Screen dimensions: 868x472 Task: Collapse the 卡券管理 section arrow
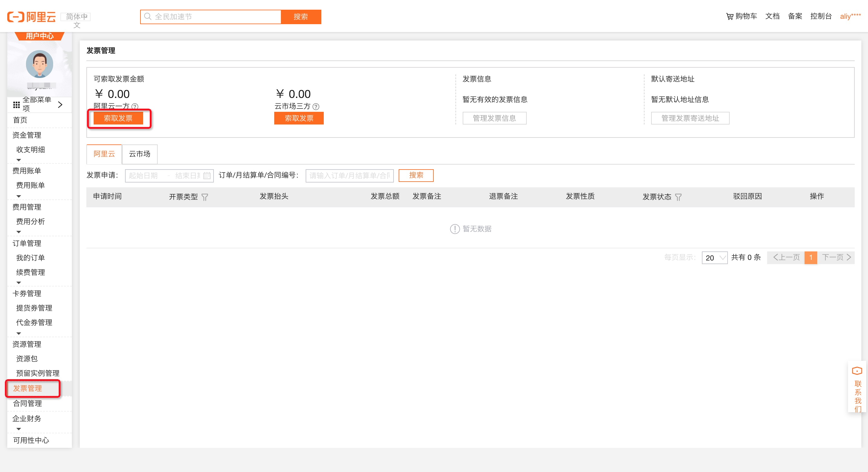[19, 333]
